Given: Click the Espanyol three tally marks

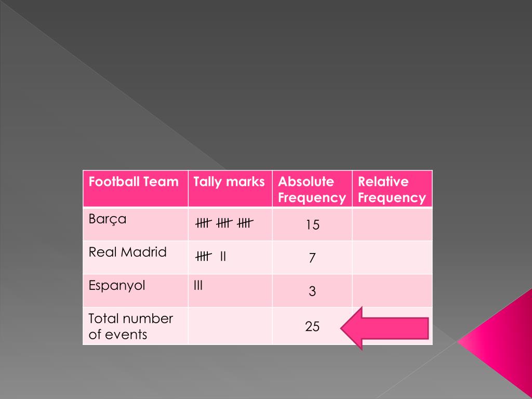Looking at the screenshot, I should coord(198,285).
